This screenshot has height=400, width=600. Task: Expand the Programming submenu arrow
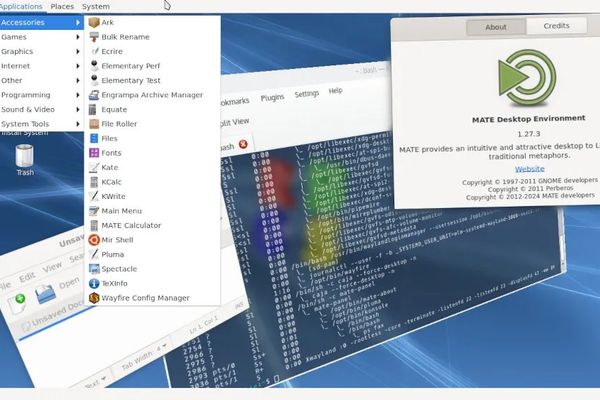78,95
